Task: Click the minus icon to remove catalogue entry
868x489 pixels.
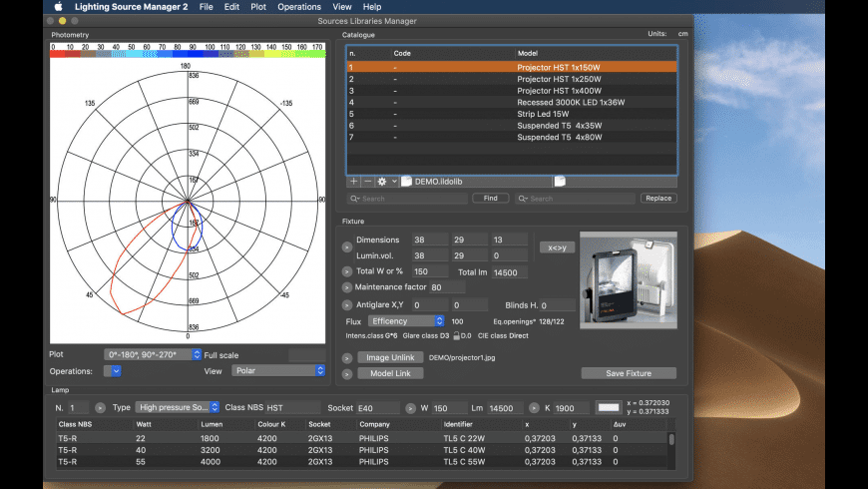Action: [x=367, y=182]
